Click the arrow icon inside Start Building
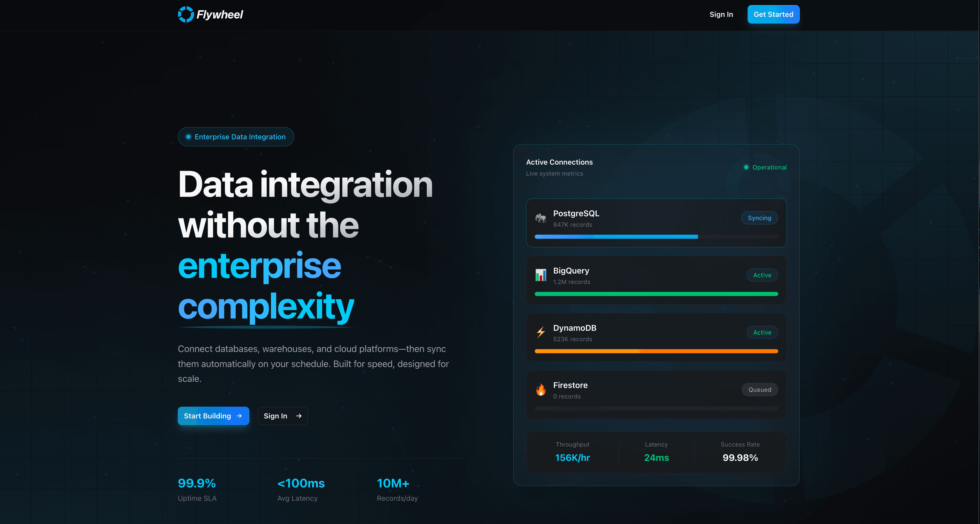 tap(239, 416)
